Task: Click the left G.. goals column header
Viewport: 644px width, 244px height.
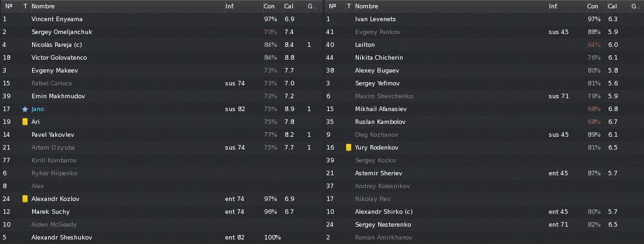Action: point(314,6)
